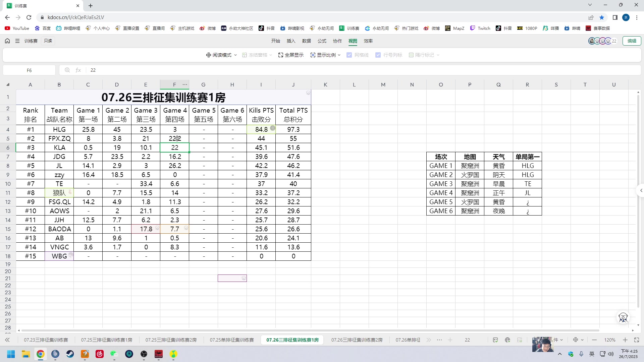This screenshot has width=644, height=362.
Task: Open Steam from the Windows taskbar
Action: [x=70, y=354]
